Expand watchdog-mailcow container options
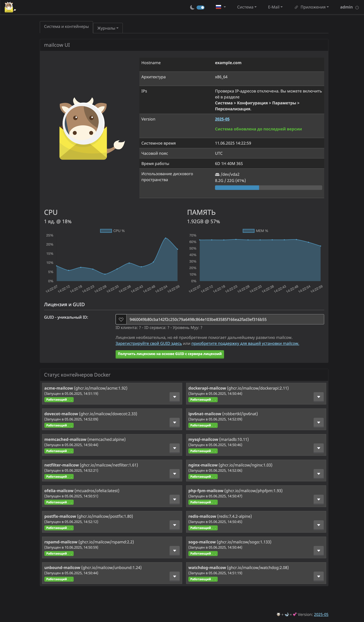Screen dimensions: 364x622 tap(319, 577)
